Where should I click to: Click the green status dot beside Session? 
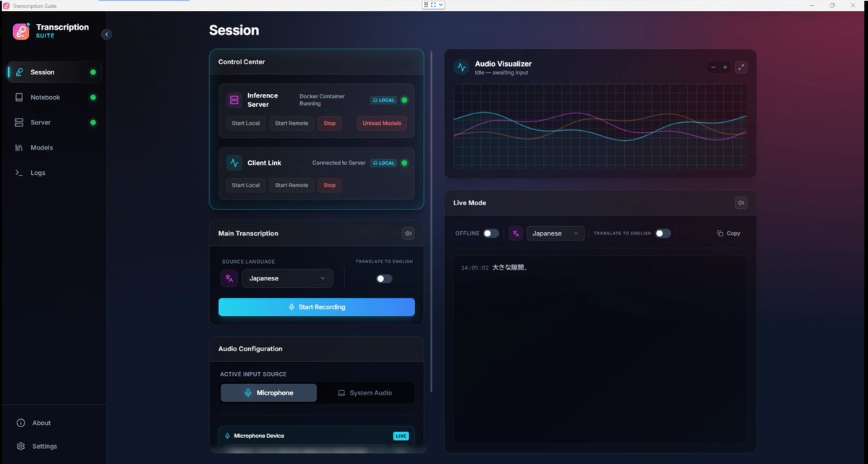click(x=93, y=72)
